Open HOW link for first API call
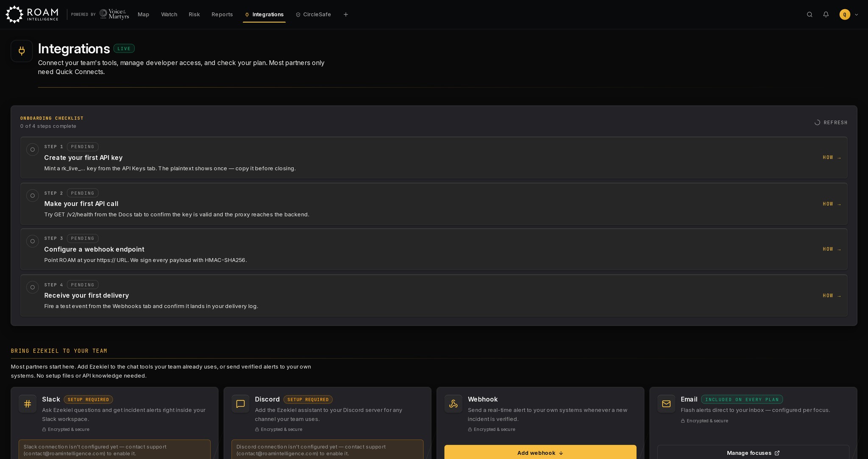Viewport: 868px width, 459px height. click(832, 204)
